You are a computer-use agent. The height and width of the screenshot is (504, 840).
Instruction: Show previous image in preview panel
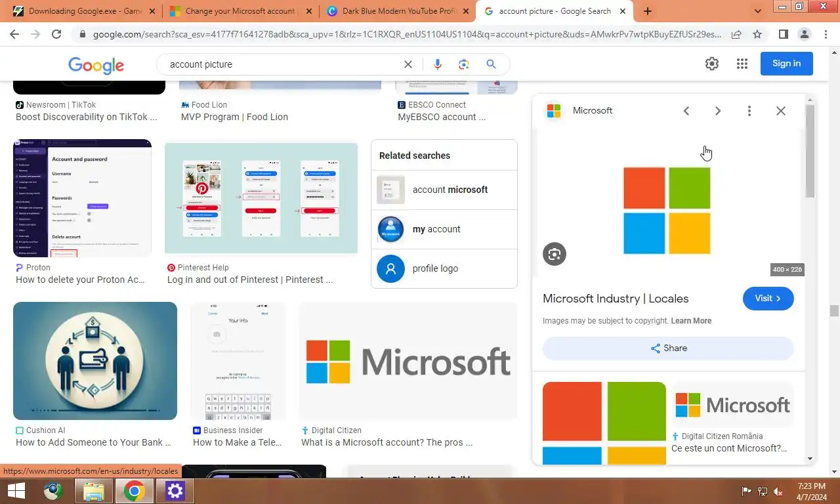pos(686,111)
